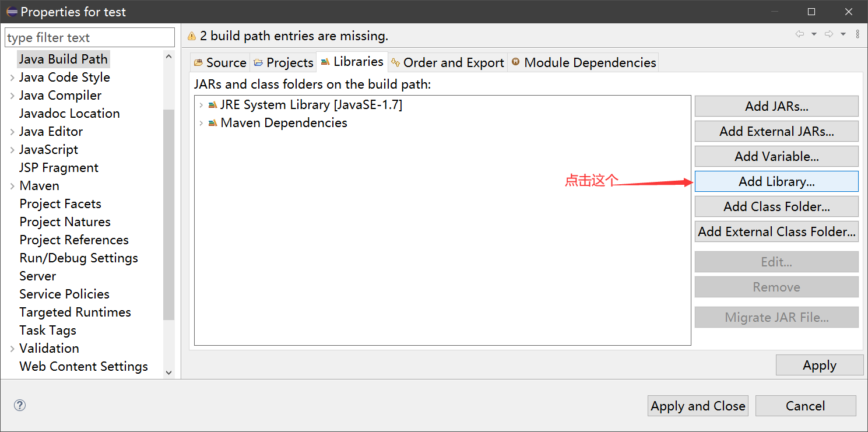Select the Maven Dependencies library icon
The height and width of the screenshot is (432, 868).
click(213, 123)
